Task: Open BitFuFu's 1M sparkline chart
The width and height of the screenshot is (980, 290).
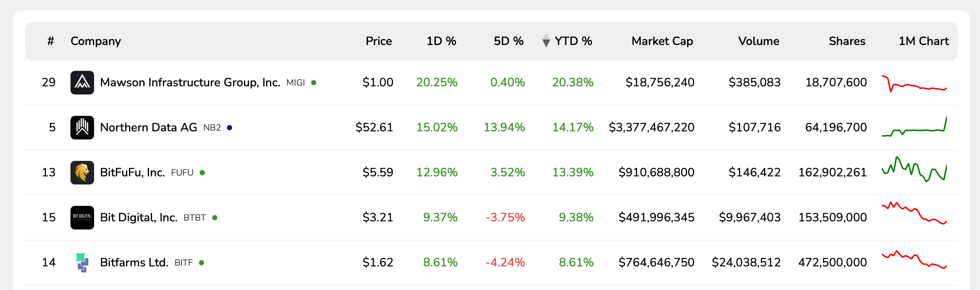Action: tap(914, 170)
